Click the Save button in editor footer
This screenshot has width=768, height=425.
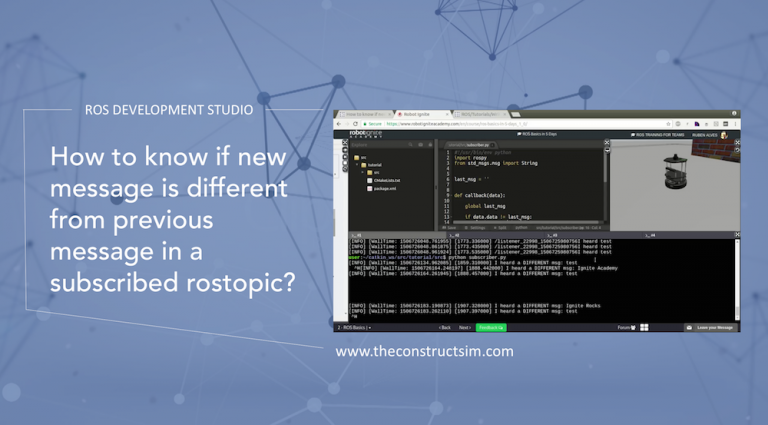pos(449,228)
